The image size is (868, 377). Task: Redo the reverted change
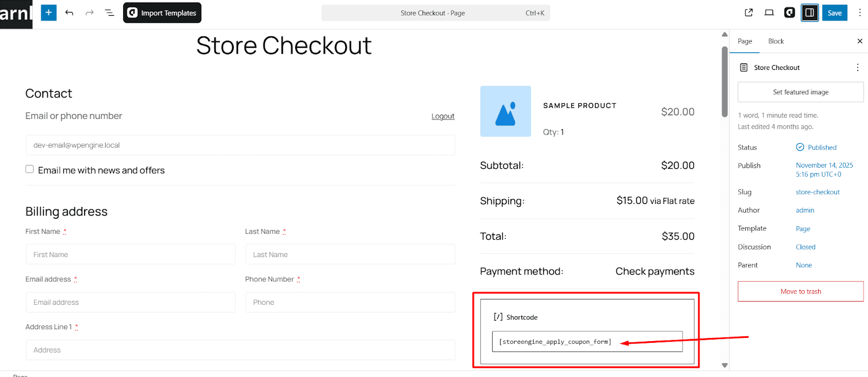tap(90, 12)
